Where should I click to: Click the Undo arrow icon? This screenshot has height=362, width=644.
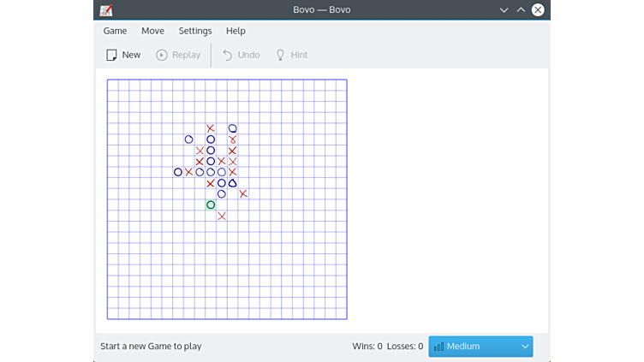click(228, 55)
